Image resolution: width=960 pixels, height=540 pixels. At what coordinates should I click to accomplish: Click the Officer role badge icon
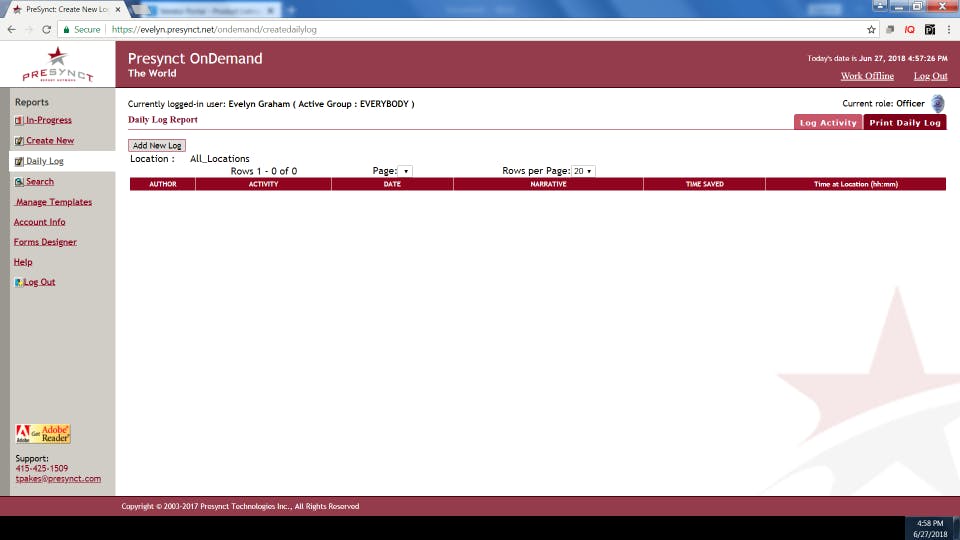pos(937,103)
